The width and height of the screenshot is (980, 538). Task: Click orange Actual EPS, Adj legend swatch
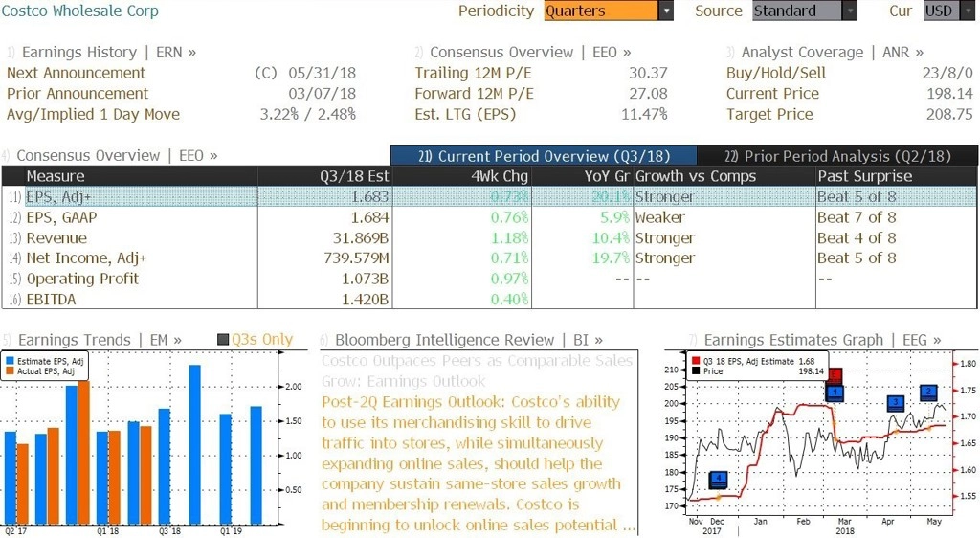(x=10, y=371)
